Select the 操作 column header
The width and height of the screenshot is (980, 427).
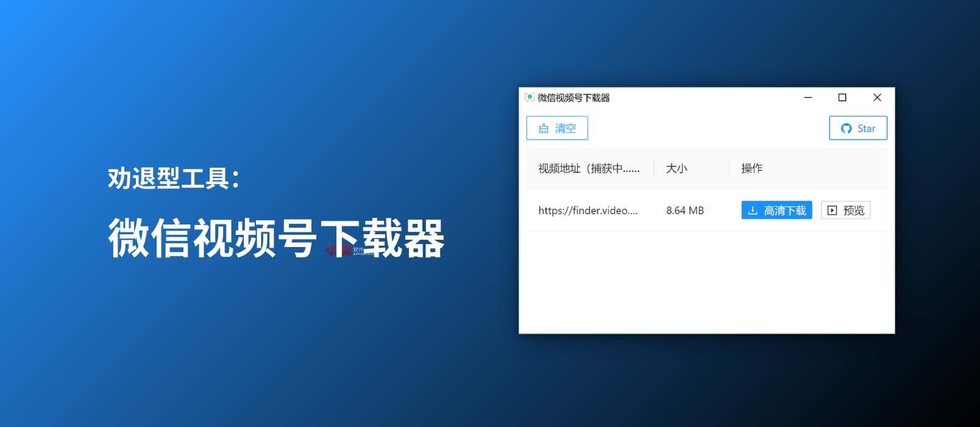pos(808,168)
